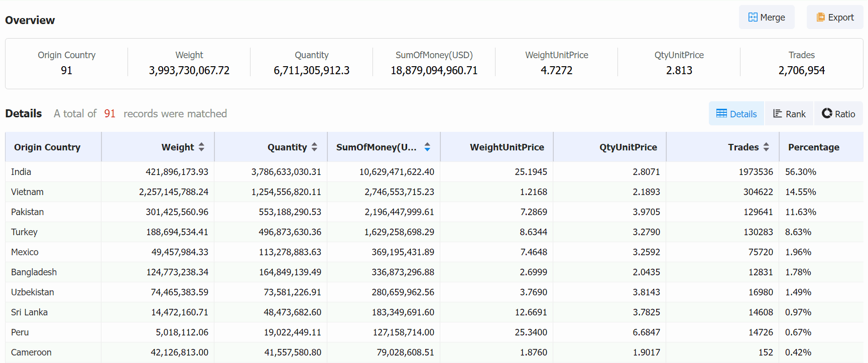Screen dimensions: 868x363
Task: Click India's trades count 1973536
Action: [756, 172]
